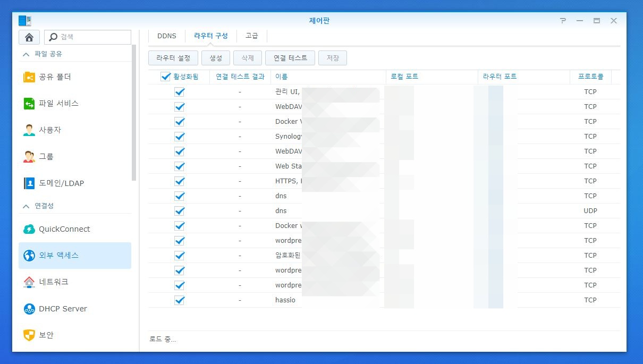Switch to the 고급 tab
This screenshot has width=643, height=364.
[x=251, y=36]
